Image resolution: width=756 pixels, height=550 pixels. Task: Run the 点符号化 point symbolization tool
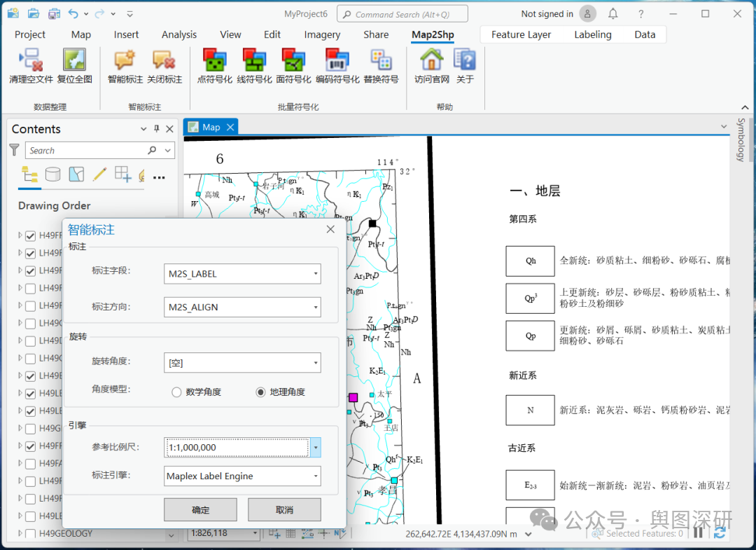tap(214, 60)
